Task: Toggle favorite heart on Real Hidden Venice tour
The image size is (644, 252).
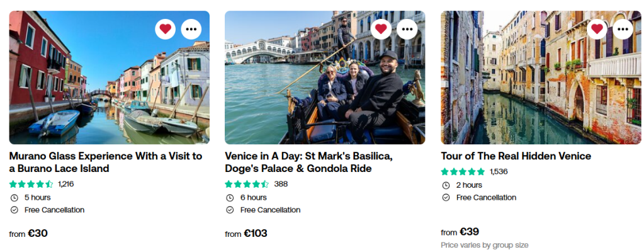Action: click(x=597, y=29)
